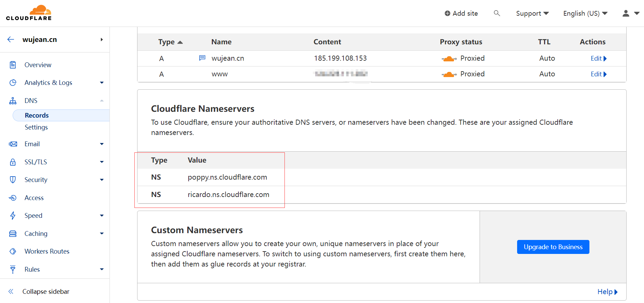Edit the wujean.cn A record
The image size is (644, 303).
599,58
